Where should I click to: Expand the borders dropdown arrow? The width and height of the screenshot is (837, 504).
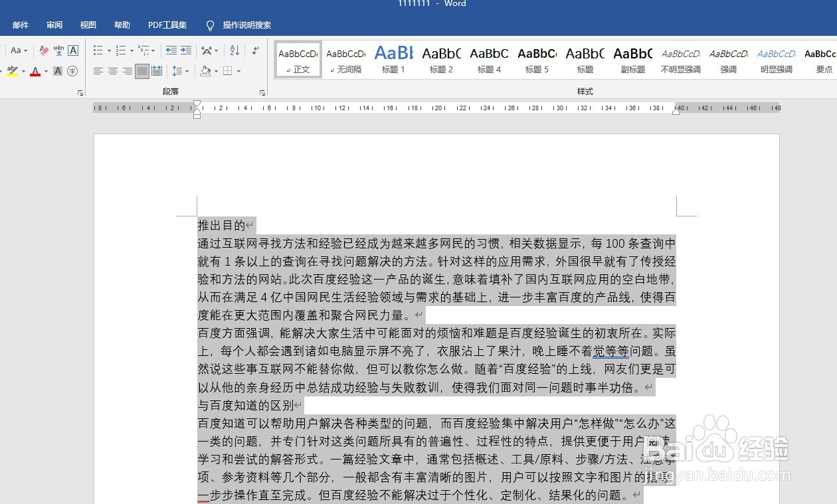[x=238, y=71]
